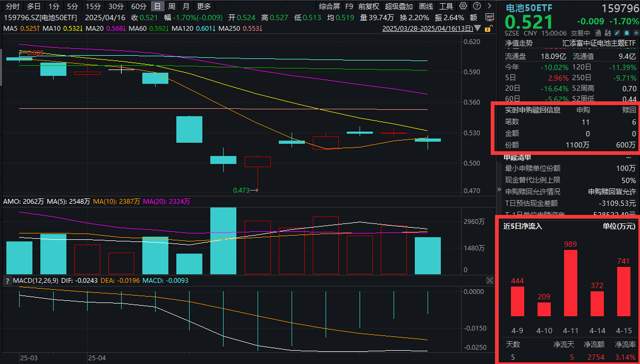Click the pencil edit icon next to 交易中
Viewport: 640px width, 364px height.
[x=617, y=32]
